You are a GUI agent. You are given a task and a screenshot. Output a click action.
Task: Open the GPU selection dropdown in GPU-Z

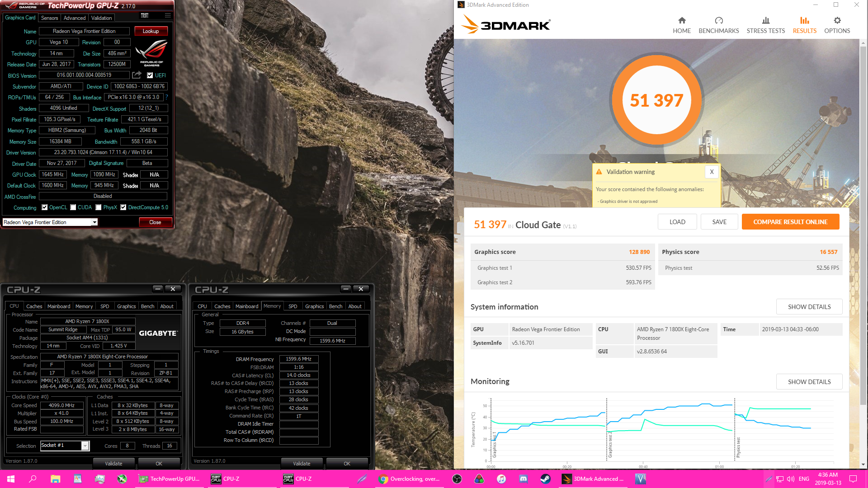[94, 222]
